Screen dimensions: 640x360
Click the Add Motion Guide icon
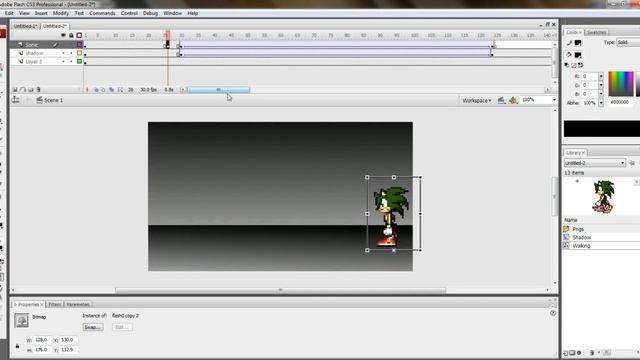click(23, 90)
